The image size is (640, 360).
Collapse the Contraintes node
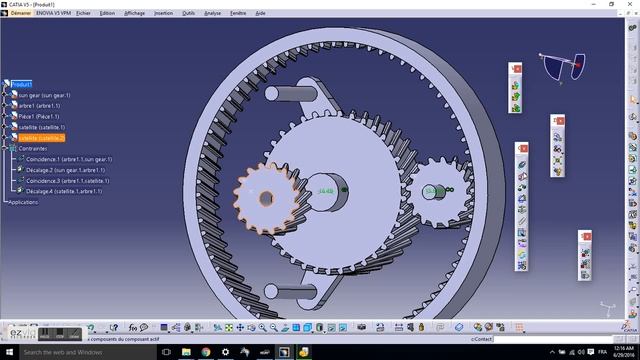(x=4, y=149)
